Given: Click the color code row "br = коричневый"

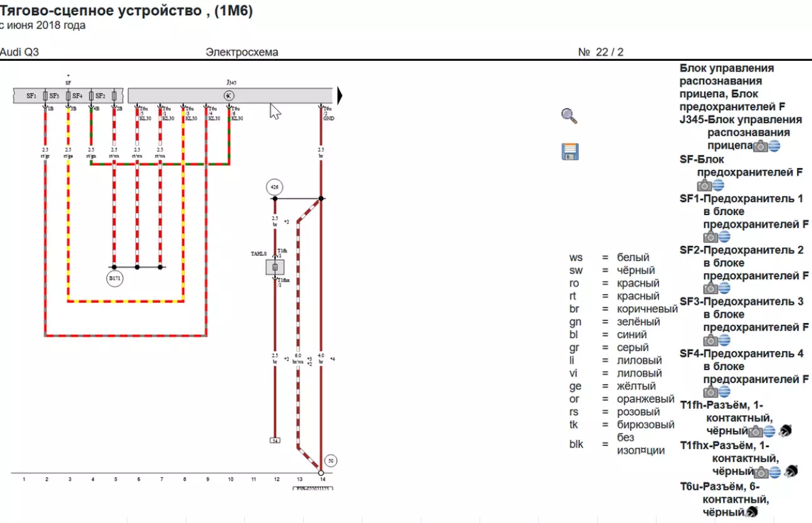Looking at the screenshot, I should 623,309.
